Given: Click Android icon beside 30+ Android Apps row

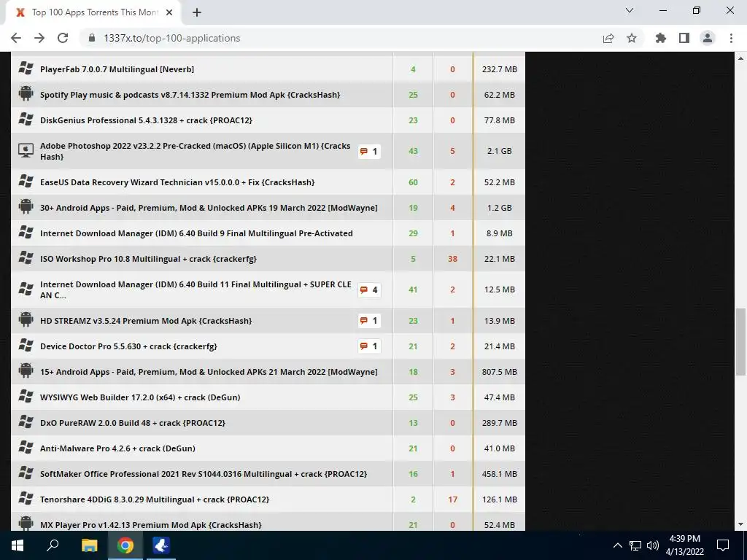Looking at the screenshot, I should (26, 206).
